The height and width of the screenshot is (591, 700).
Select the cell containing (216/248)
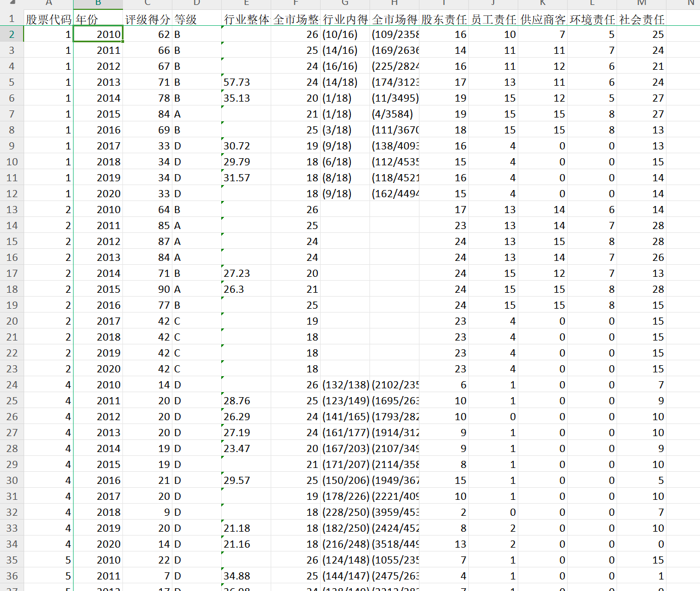pos(345,544)
